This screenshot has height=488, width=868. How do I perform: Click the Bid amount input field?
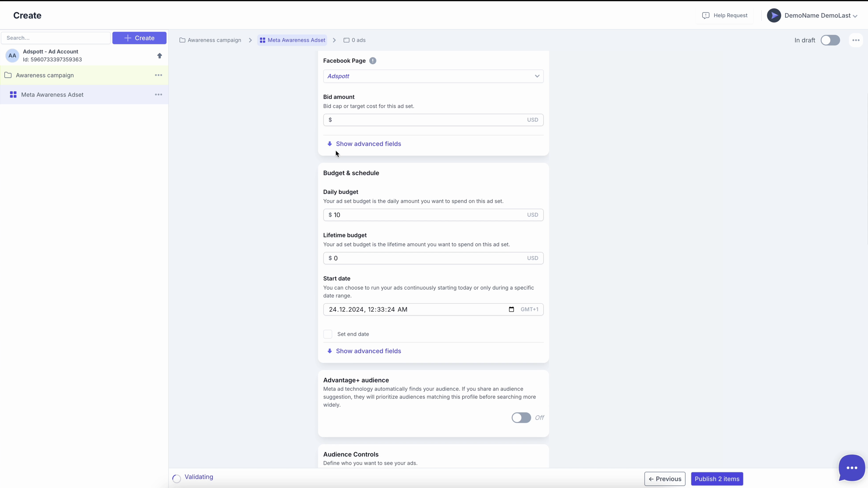433,120
